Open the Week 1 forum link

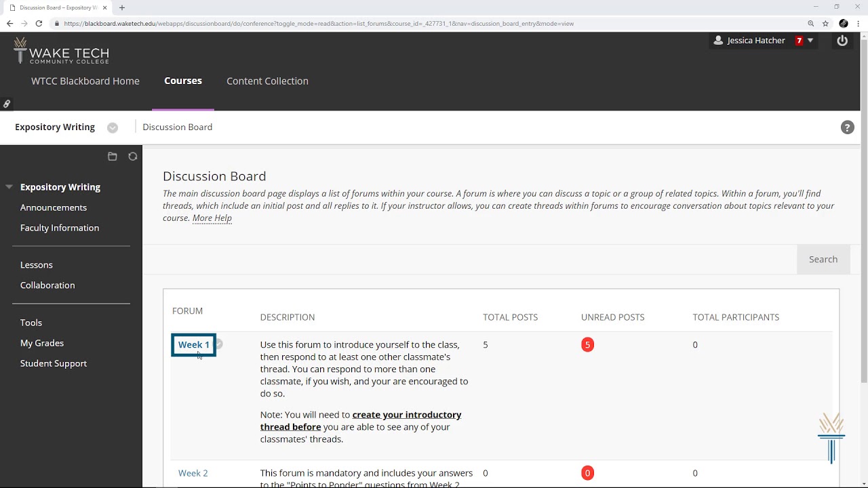click(x=194, y=345)
